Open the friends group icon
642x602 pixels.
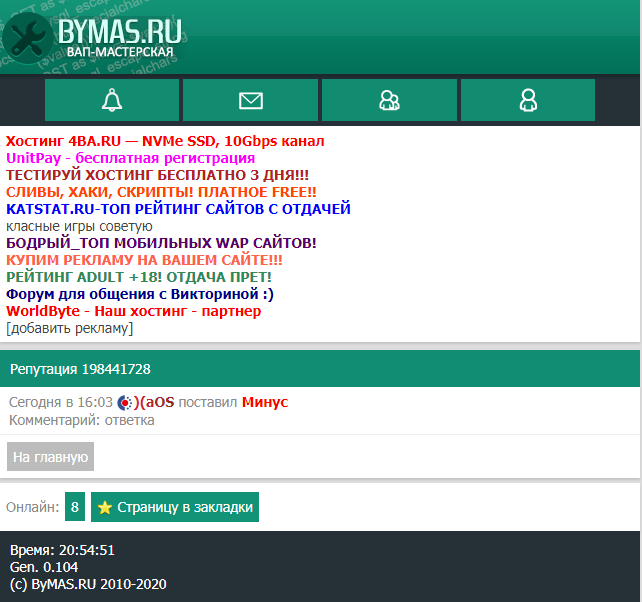pyautogui.click(x=389, y=100)
